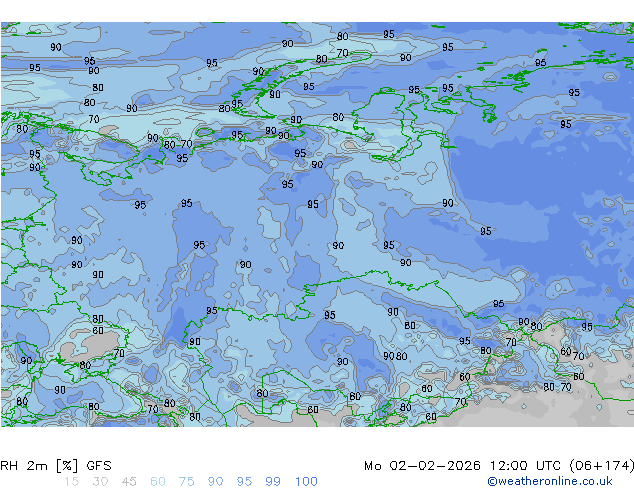
Task: Select the 'RH 2m [%] GFS' title text
Action: 56,466
